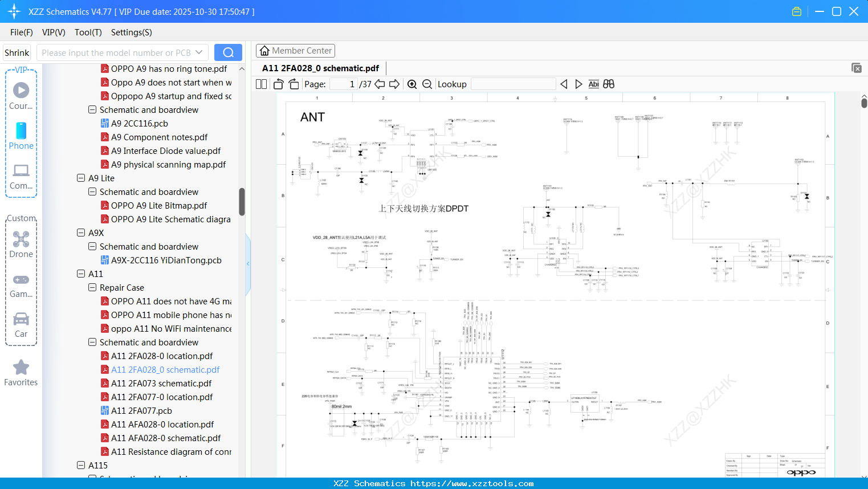Click the blue search magnifier button
This screenshot has width=868, height=489.
pos(228,52)
